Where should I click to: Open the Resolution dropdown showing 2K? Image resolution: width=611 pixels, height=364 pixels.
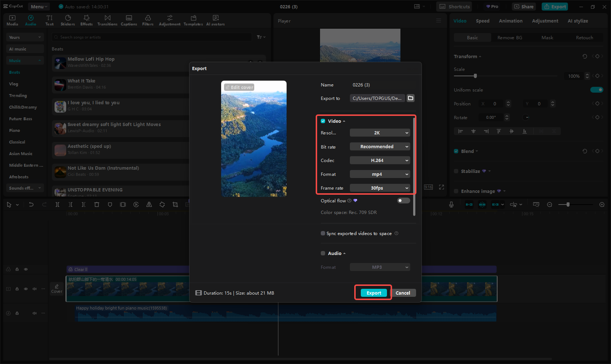click(380, 133)
